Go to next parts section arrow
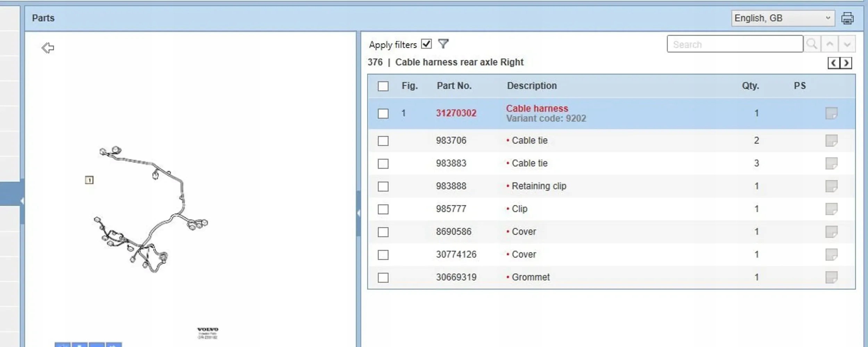 pyautogui.click(x=846, y=63)
